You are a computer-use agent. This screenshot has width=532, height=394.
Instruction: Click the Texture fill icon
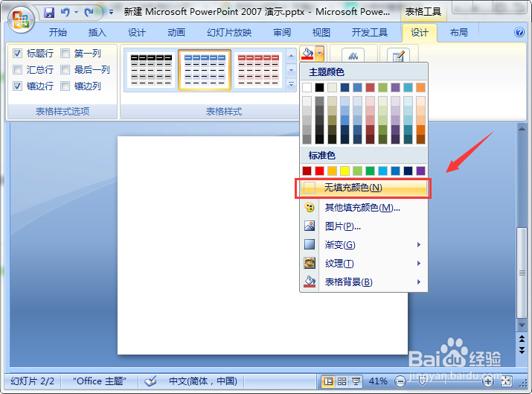tap(310, 263)
